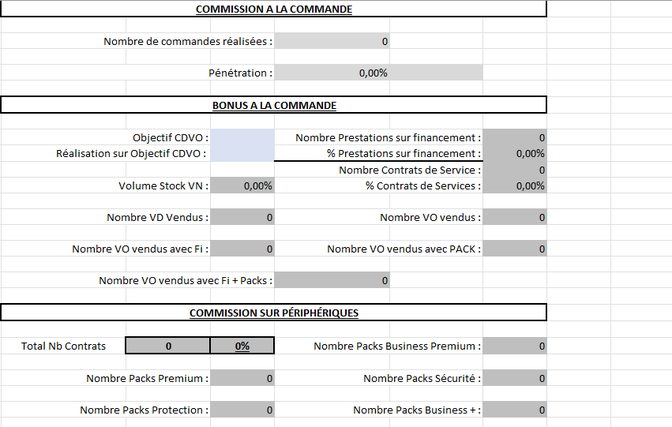Click the % Prestations sur financement cell
The width and height of the screenshot is (672, 427).
[514, 153]
